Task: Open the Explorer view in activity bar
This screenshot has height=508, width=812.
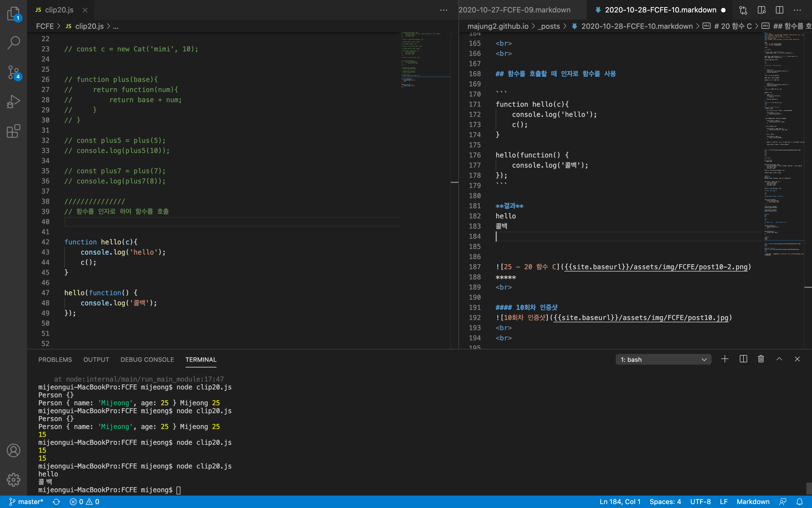Action: click(14, 14)
